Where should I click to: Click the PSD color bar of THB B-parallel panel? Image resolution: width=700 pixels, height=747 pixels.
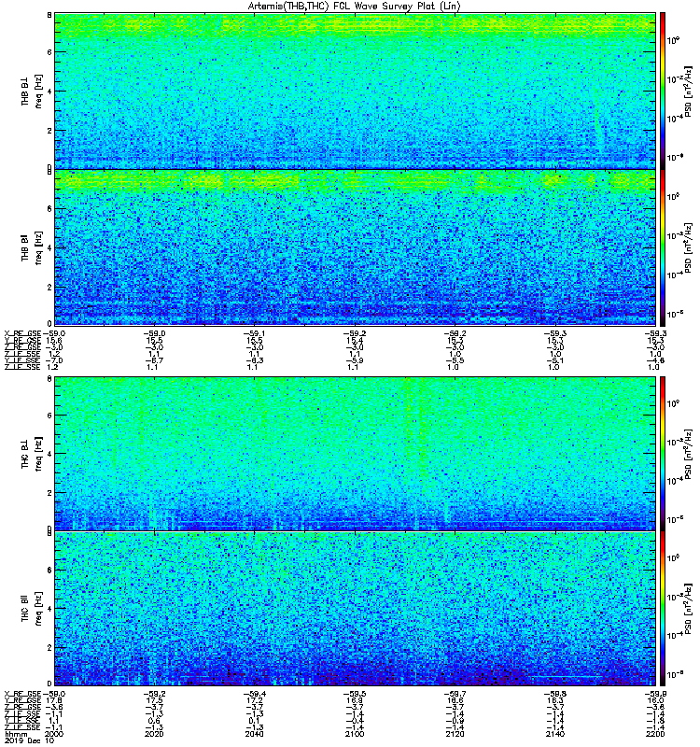click(x=663, y=247)
